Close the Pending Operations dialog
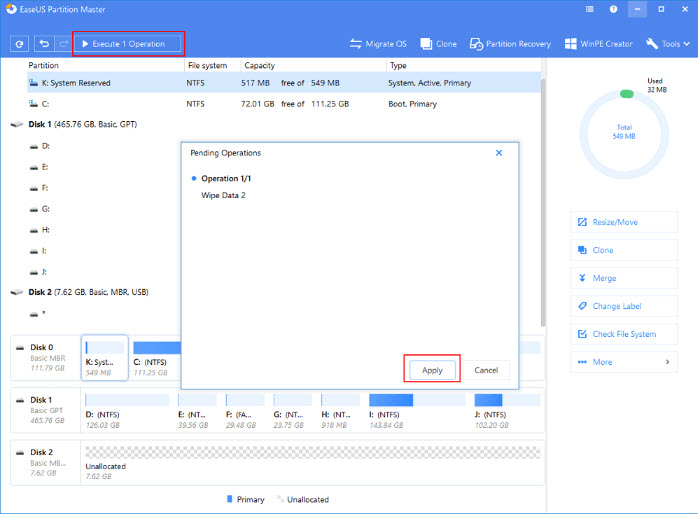Viewport: 698px width, 514px height. pos(499,153)
